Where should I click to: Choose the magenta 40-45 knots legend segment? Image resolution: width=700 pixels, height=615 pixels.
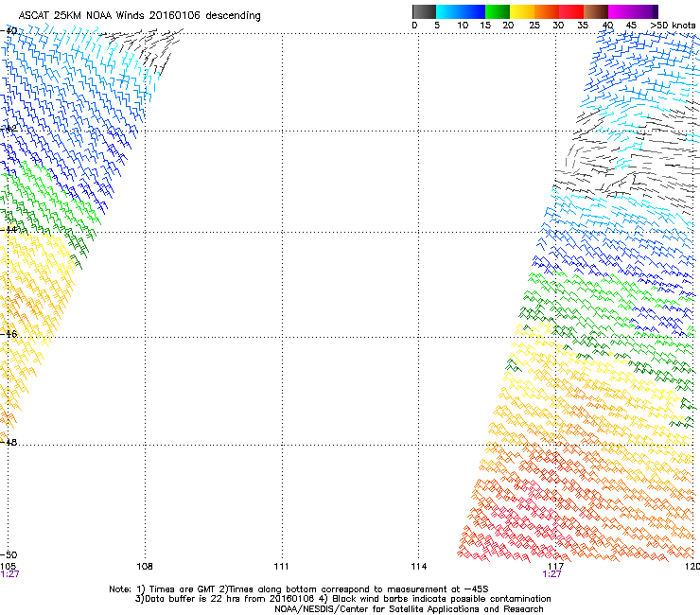pos(621,11)
